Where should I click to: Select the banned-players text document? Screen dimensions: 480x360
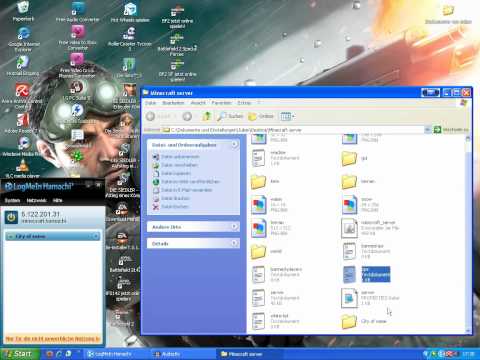point(258,275)
